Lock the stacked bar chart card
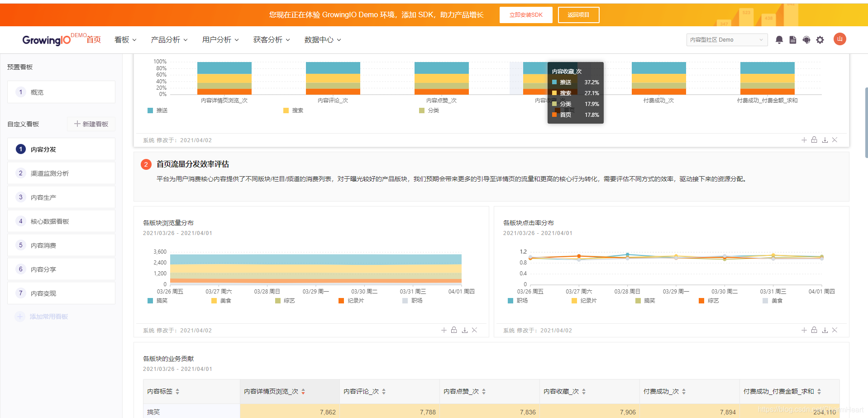 tap(814, 140)
